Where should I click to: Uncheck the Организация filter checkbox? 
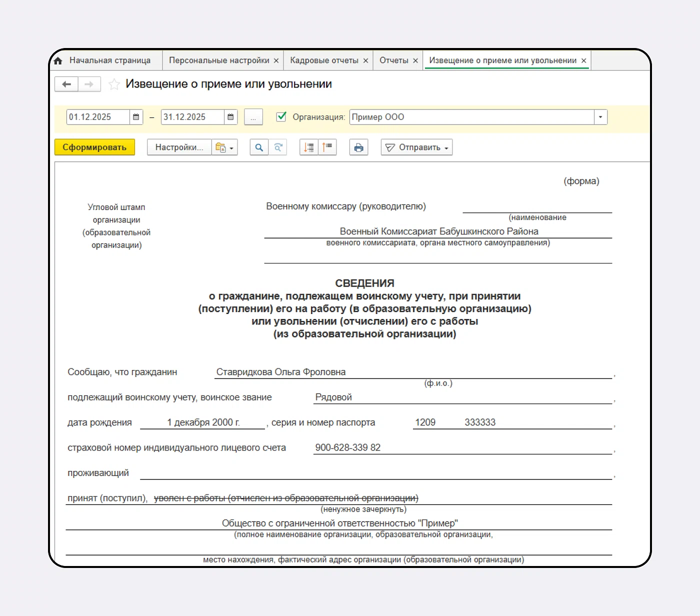281,117
